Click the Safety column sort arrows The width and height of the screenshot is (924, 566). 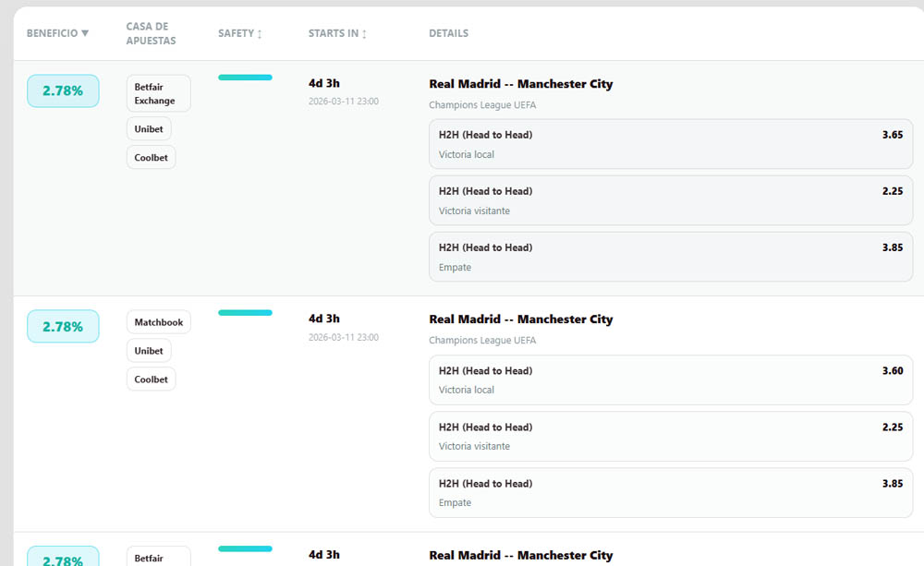tap(260, 34)
